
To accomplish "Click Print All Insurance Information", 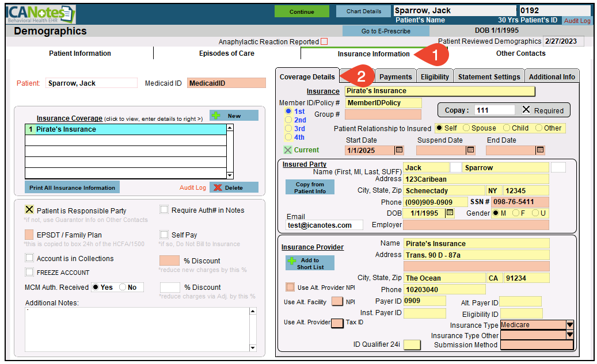I will (x=72, y=187).
